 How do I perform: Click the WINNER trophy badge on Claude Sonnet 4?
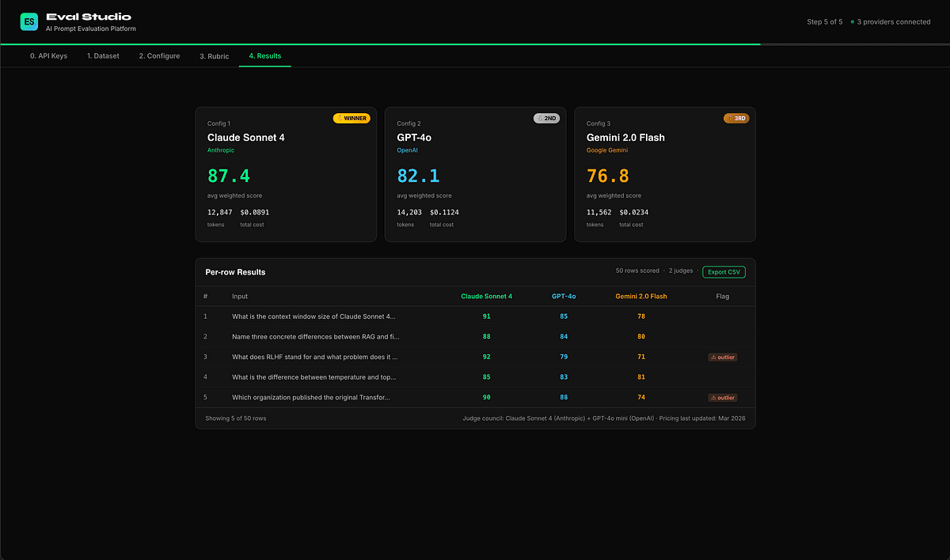click(351, 117)
